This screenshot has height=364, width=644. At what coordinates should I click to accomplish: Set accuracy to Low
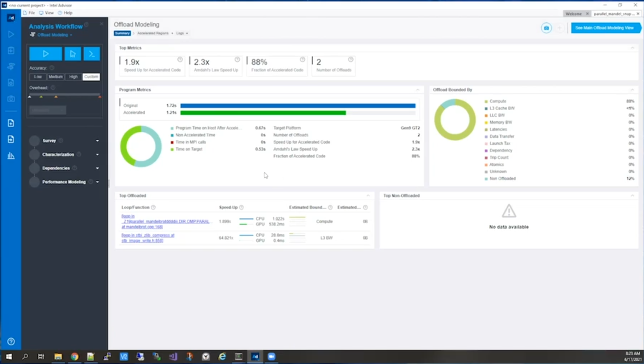point(38,77)
